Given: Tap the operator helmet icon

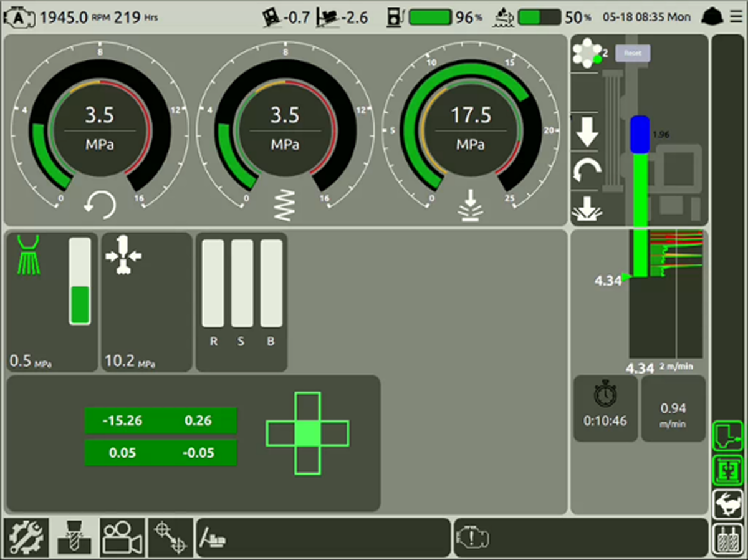Looking at the screenshot, I should pyautogui.click(x=712, y=17).
